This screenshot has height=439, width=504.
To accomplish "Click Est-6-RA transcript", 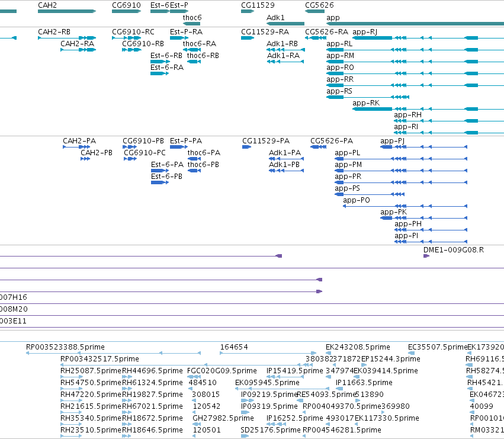I will 159,73.
